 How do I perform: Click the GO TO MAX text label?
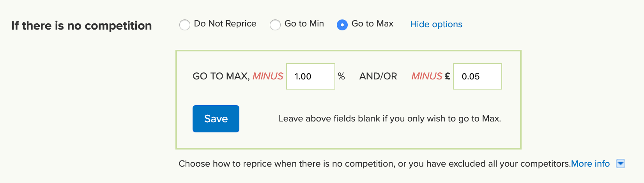pyautogui.click(x=221, y=76)
